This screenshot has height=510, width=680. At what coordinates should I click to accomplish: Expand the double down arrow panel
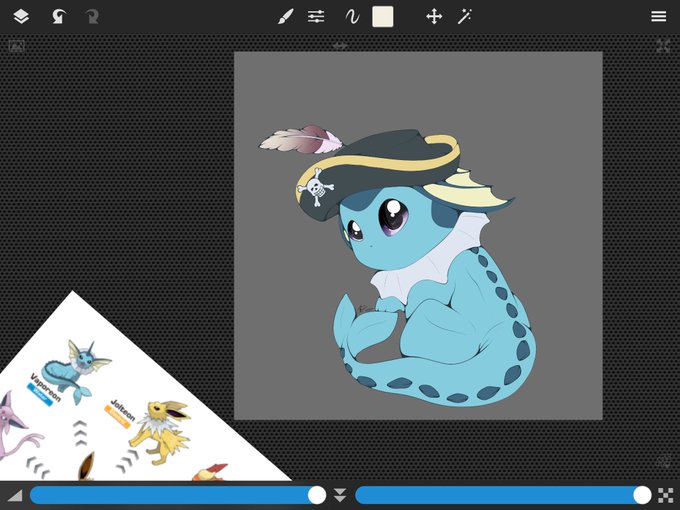pyautogui.click(x=340, y=495)
